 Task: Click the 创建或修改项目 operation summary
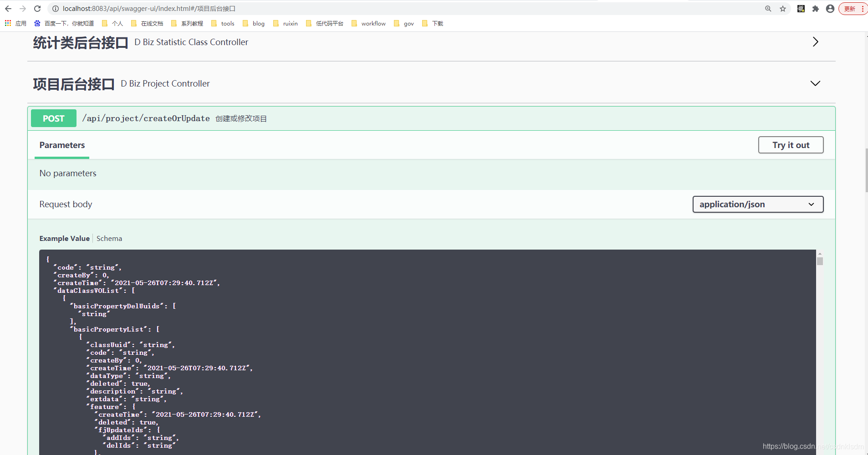click(241, 118)
